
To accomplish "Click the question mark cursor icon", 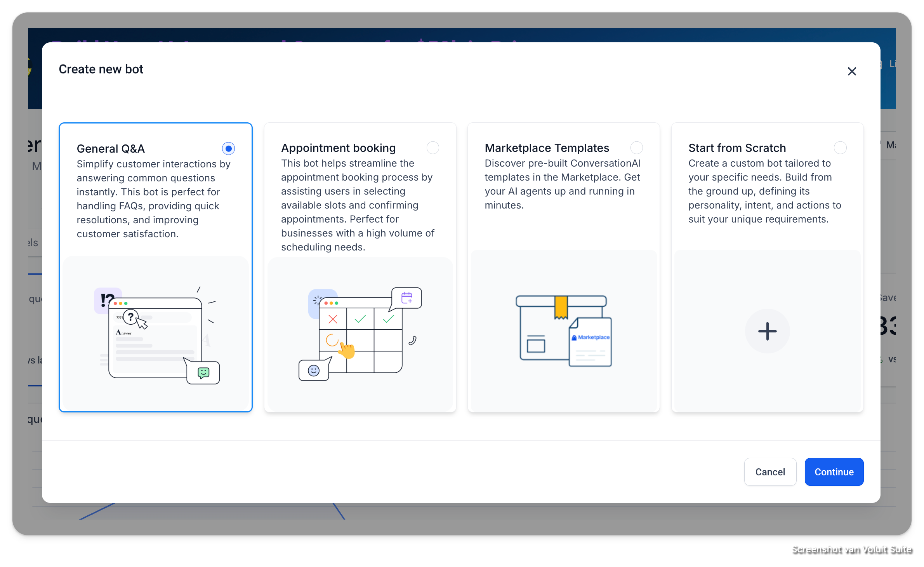I will coord(131,317).
